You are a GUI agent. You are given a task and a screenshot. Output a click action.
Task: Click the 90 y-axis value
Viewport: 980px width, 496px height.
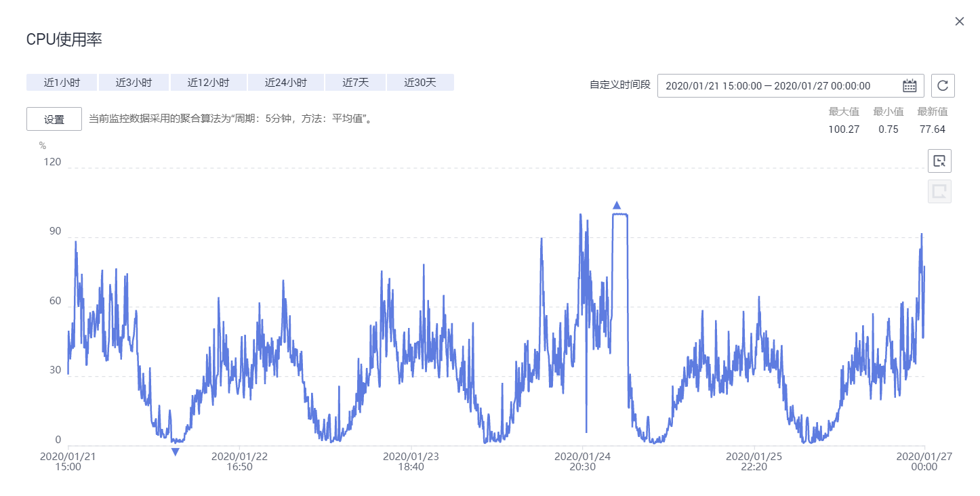(55, 232)
